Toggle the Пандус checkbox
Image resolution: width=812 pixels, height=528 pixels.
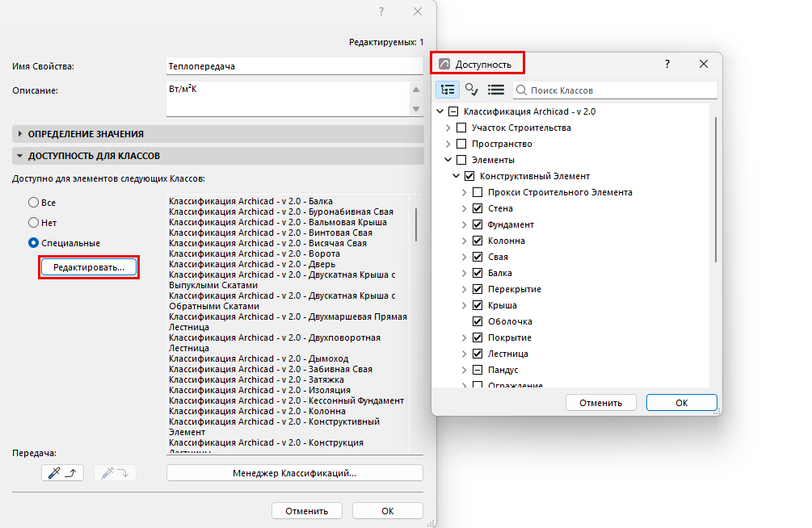coord(478,370)
